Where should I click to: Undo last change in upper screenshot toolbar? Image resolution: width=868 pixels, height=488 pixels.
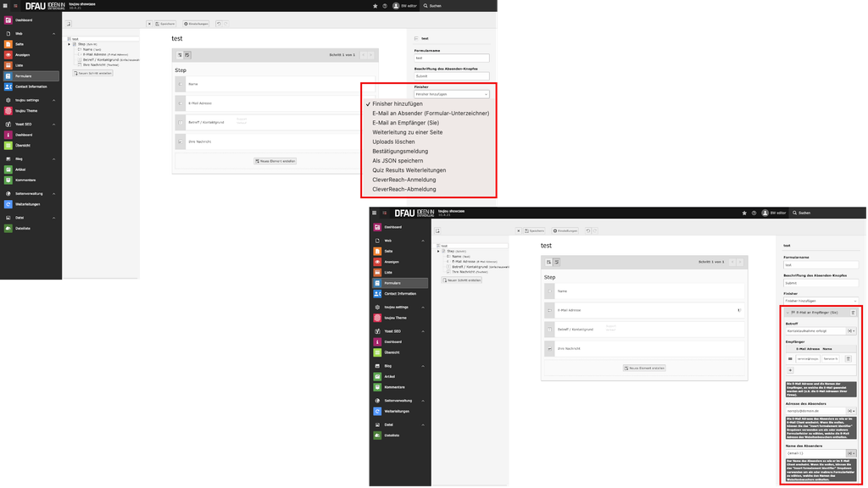click(219, 24)
